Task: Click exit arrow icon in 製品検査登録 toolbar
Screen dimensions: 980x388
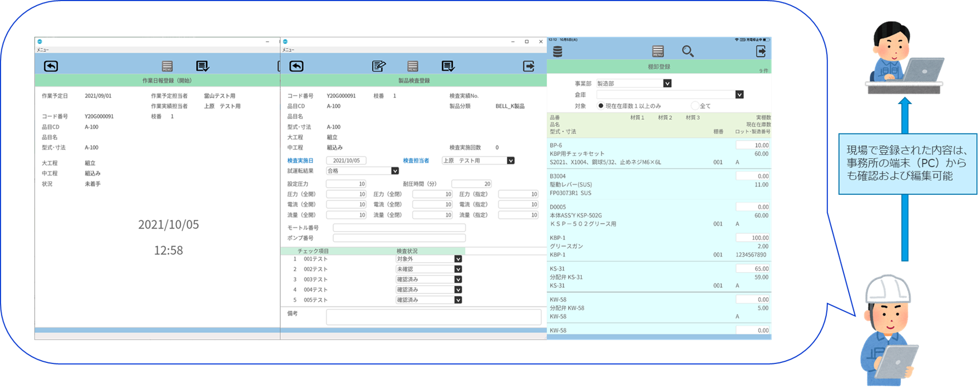Action: coord(528,66)
